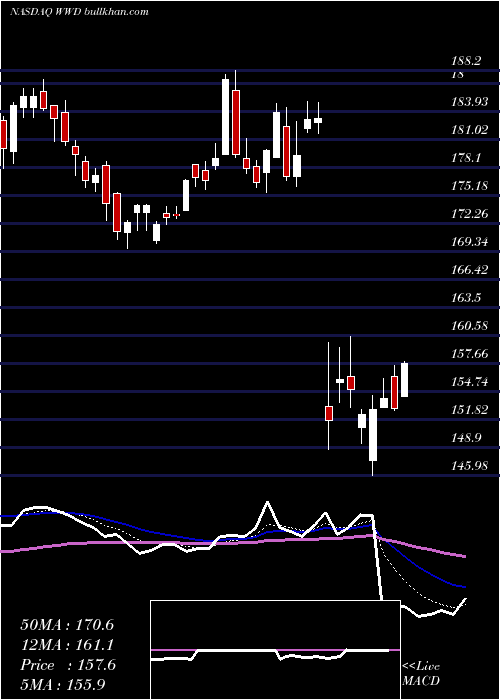Click the 172.26 price axis label
Screen dimensions: 500x700
(x=470, y=214)
